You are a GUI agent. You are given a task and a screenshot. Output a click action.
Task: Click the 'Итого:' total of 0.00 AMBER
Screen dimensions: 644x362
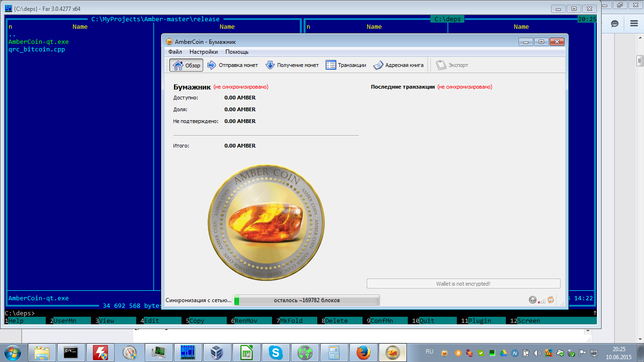[240, 146]
